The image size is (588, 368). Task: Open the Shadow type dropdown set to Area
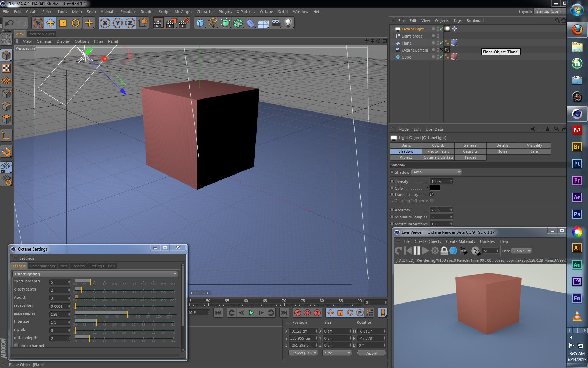(x=436, y=172)
